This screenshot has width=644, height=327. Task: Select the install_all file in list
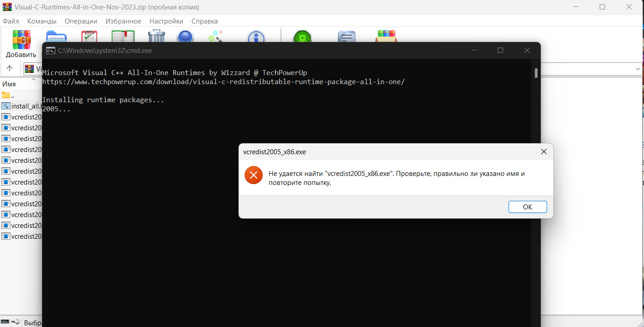coord(25,106)
